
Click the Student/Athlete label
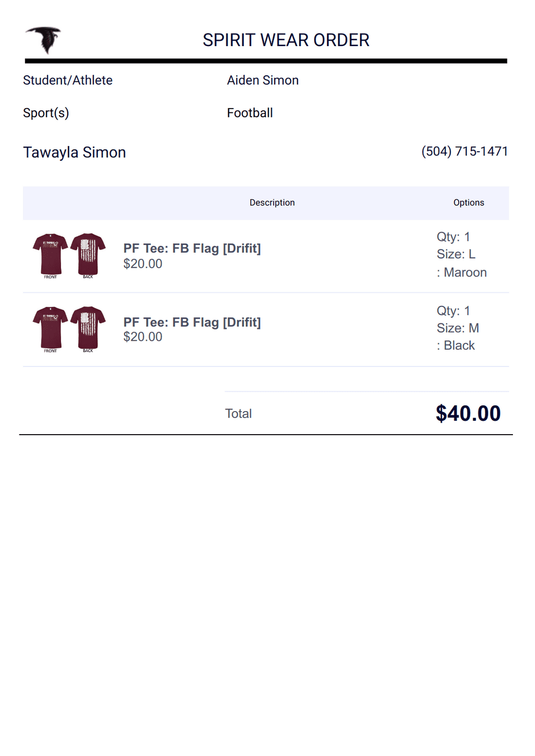(x=68, y=80)
